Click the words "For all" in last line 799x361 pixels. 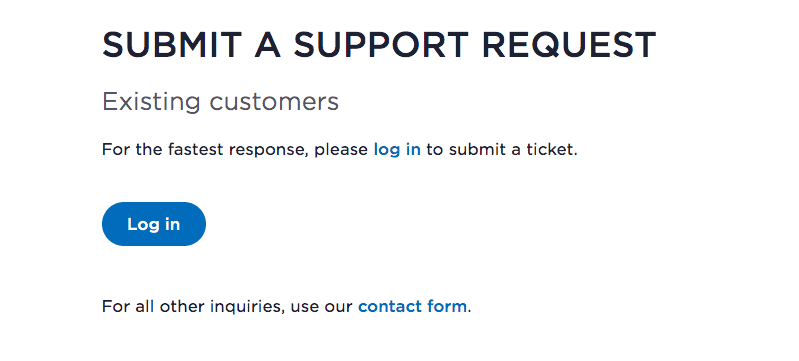coord(128,306)
